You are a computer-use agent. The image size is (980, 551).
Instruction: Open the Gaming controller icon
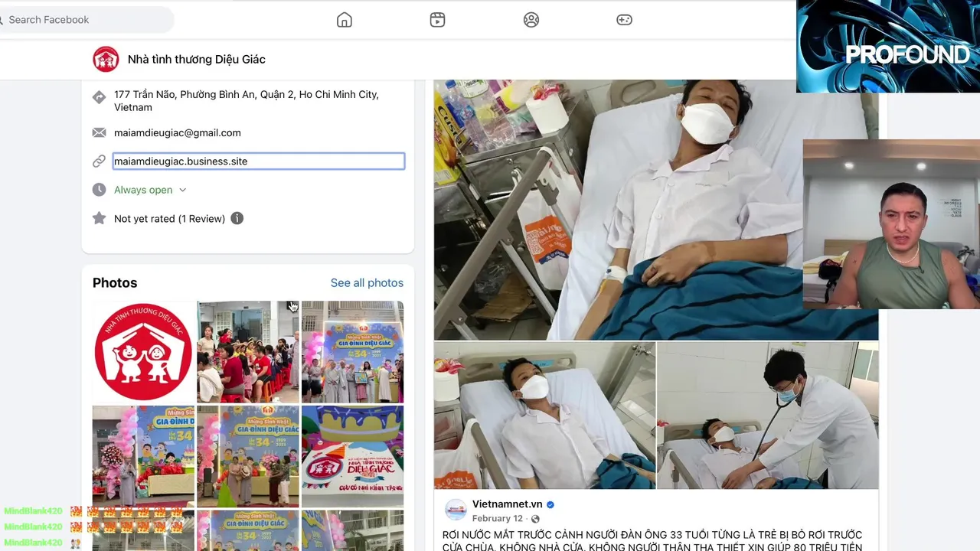coord(624,20)
